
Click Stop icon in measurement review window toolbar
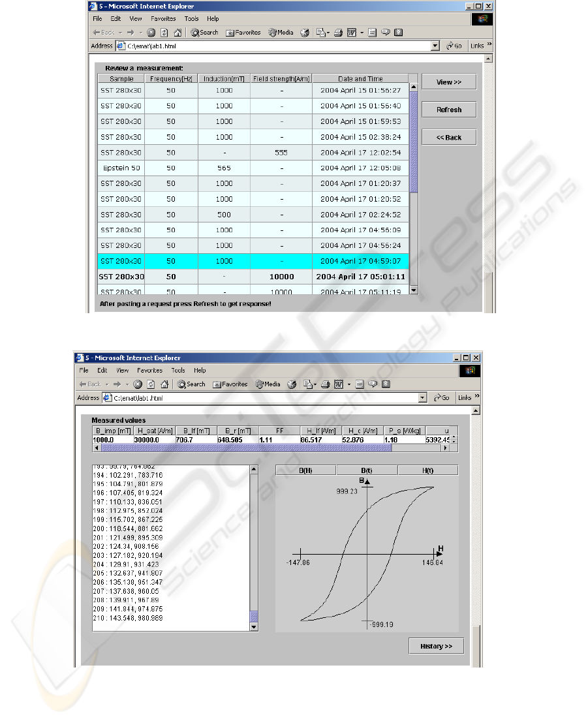tap(151, 33)
